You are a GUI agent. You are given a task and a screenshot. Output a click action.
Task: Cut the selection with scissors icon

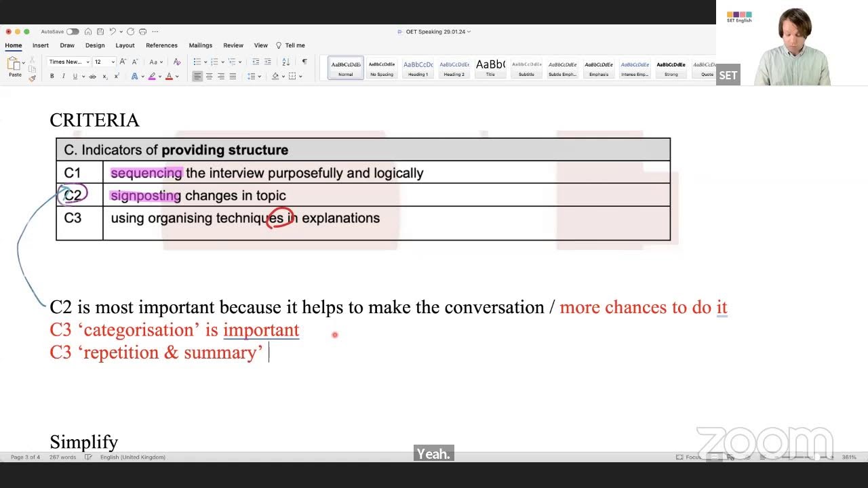32,60
